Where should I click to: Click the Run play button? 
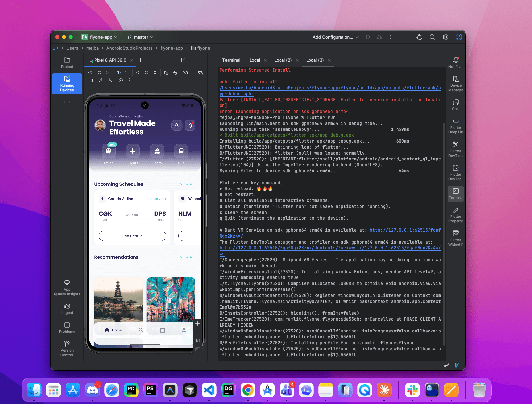(368, 37)
